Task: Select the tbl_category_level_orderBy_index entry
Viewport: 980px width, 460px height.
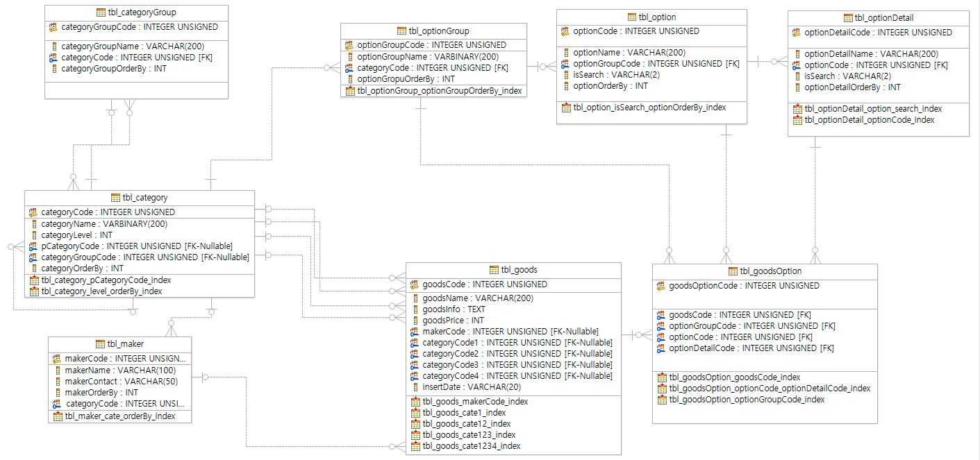Action: 101,291
